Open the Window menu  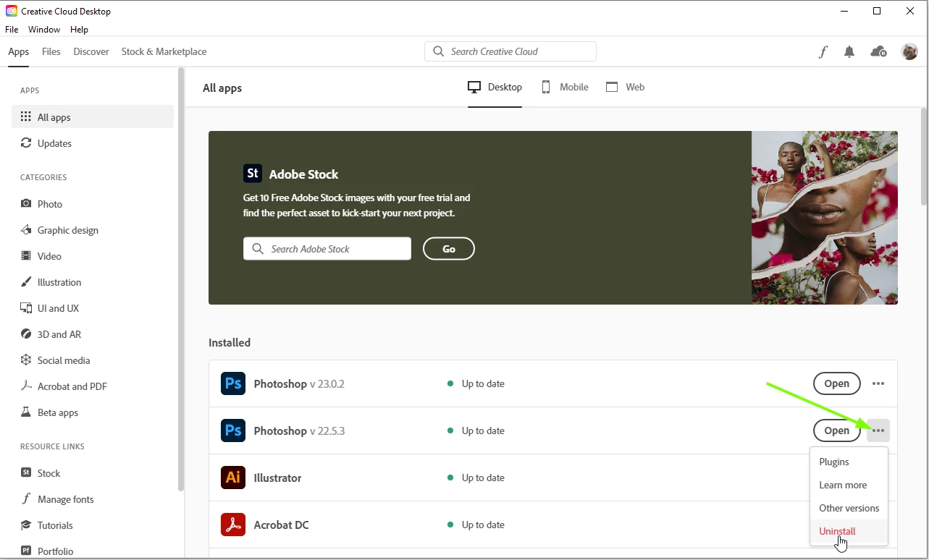(44, 30)
